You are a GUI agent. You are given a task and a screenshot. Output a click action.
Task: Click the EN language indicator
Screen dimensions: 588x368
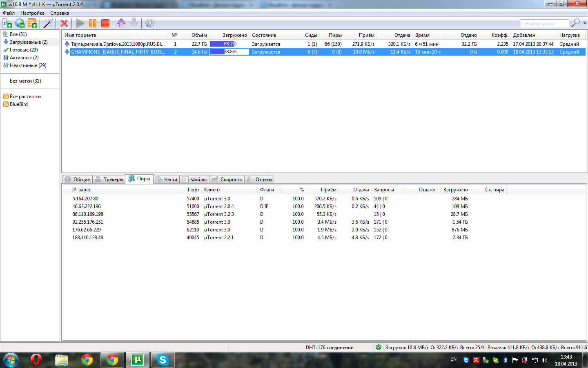tap(453, 359)
